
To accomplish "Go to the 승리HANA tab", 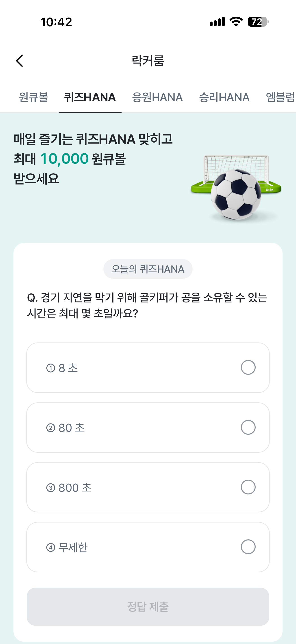I will pos(224,97).
